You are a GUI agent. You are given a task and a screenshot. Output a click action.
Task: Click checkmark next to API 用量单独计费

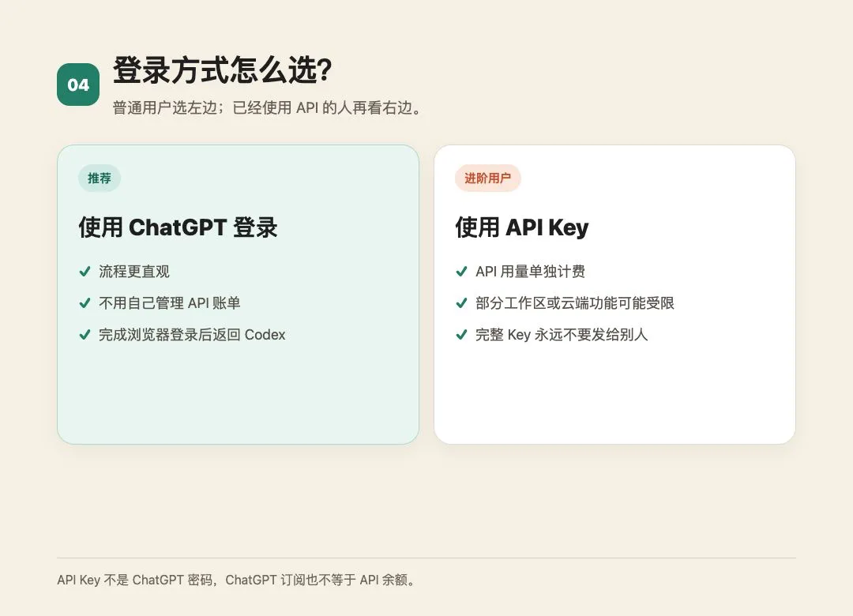pyautogui.click(x=461, y=271)
